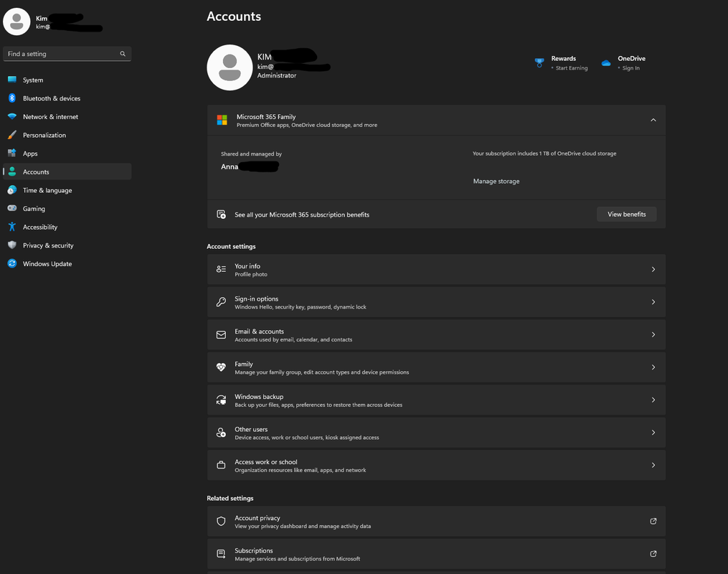Click the OneDrive cloud icon
This screenshot has height=574, width=728.
click(x=606, y=62)
